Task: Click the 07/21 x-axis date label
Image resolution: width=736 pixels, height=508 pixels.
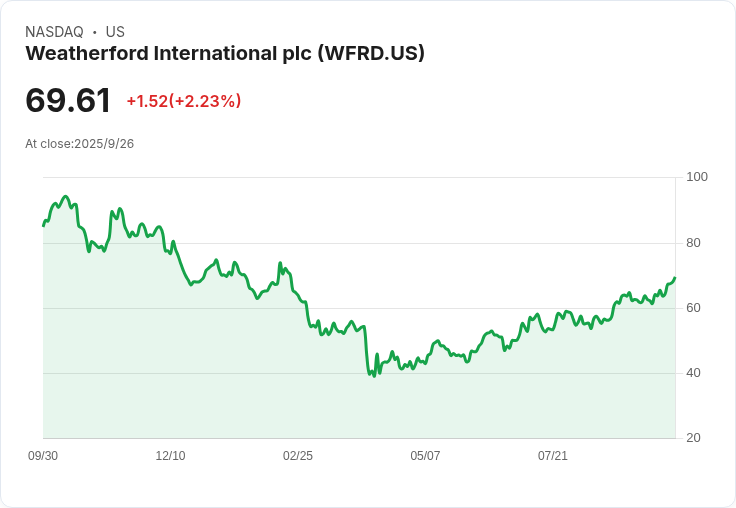Action: [x=552, y=456]
